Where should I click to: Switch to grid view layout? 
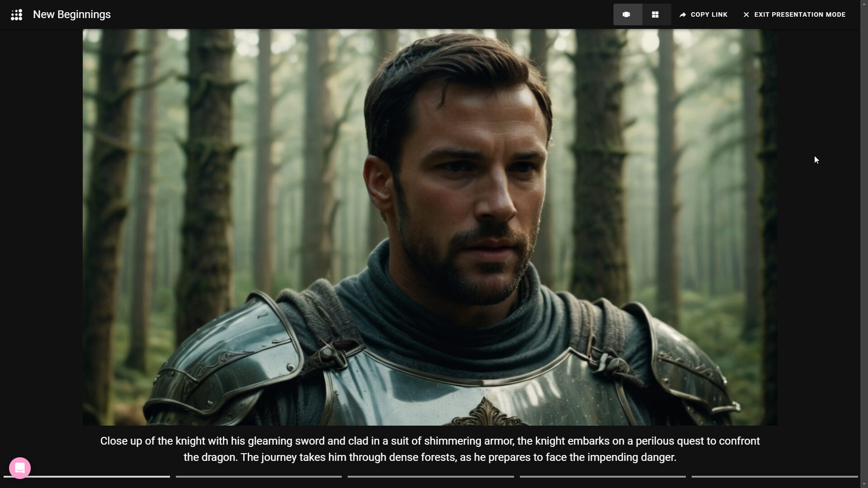[656, 14]
